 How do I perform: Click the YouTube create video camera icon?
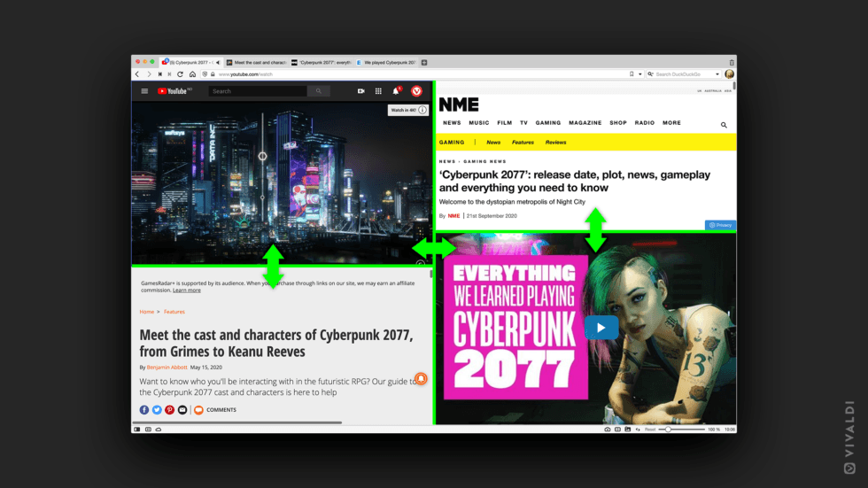pos(361,91)
